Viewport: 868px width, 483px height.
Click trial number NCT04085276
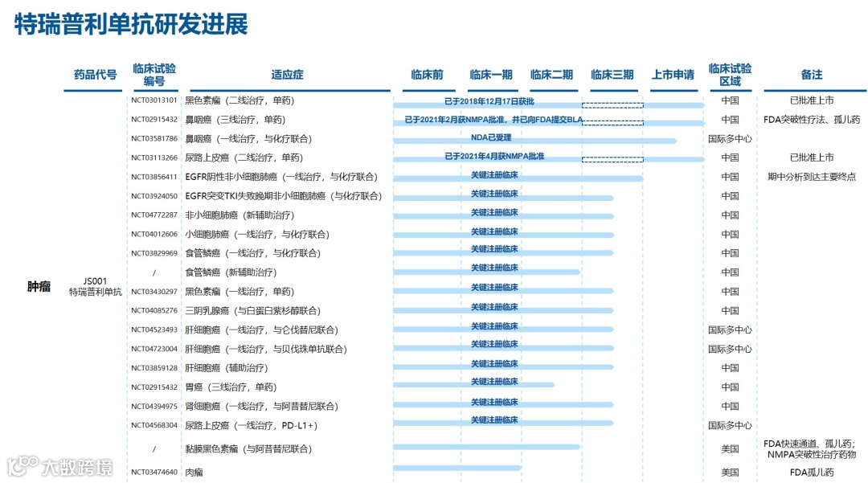[x=154, y=311]
